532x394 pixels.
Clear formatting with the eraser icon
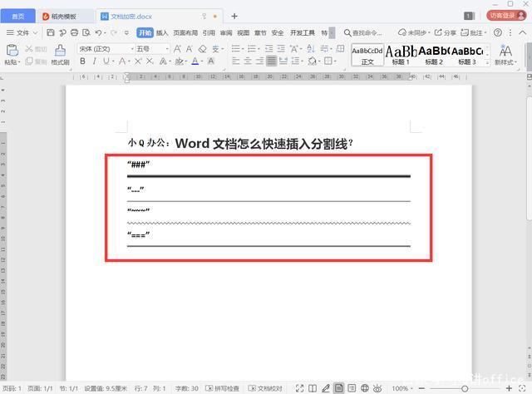[x=203, y=49]
